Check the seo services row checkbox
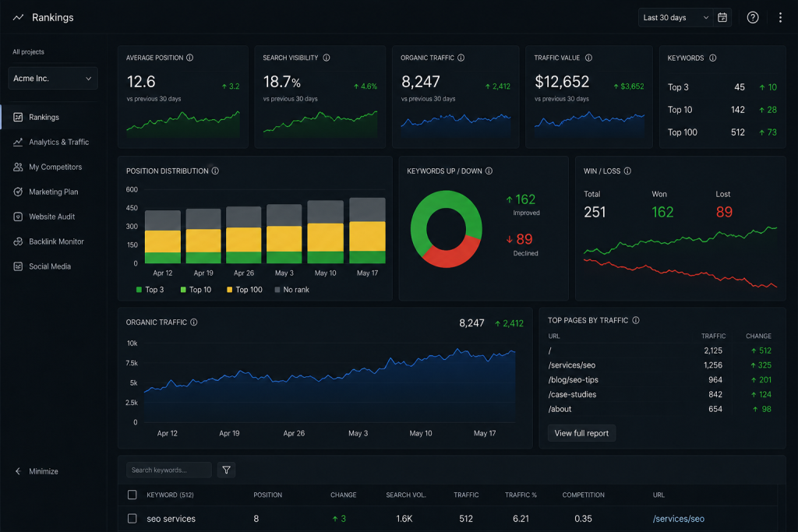 point(132,518)
